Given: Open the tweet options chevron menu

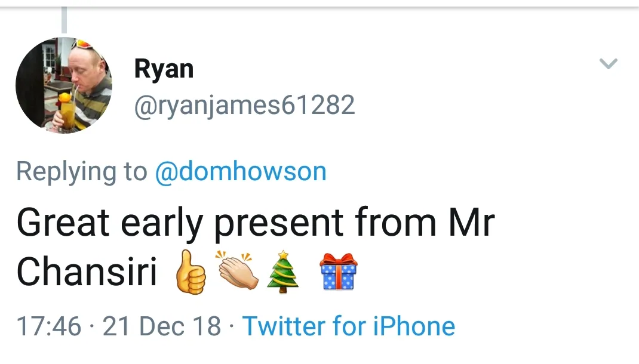Looking at the screenshot, I should 608,63.
